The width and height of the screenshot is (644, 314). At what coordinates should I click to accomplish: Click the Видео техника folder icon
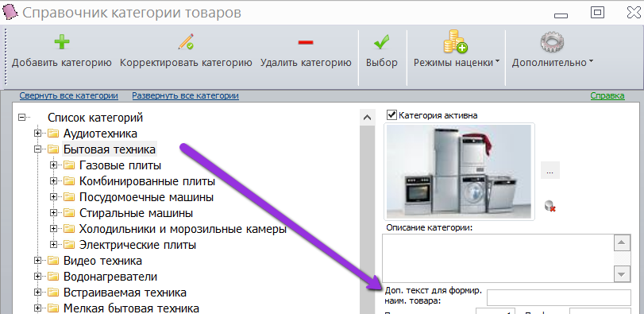tap(53, 261)
